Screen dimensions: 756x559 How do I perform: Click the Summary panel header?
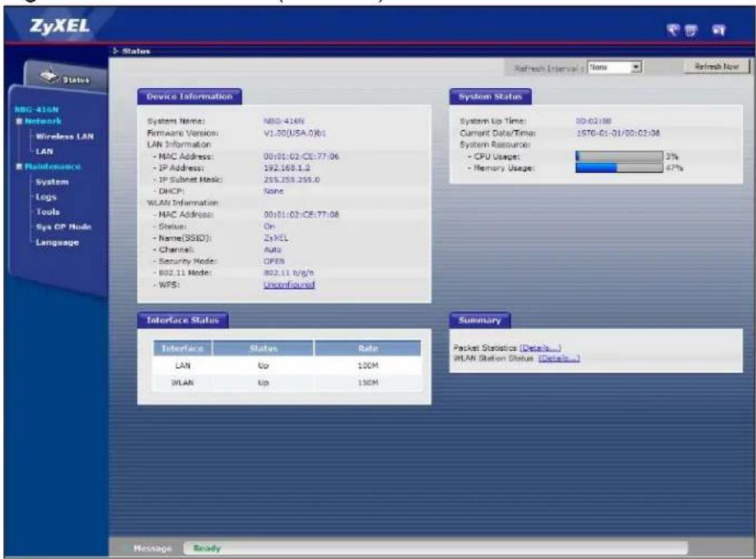(x=480, y=320)
